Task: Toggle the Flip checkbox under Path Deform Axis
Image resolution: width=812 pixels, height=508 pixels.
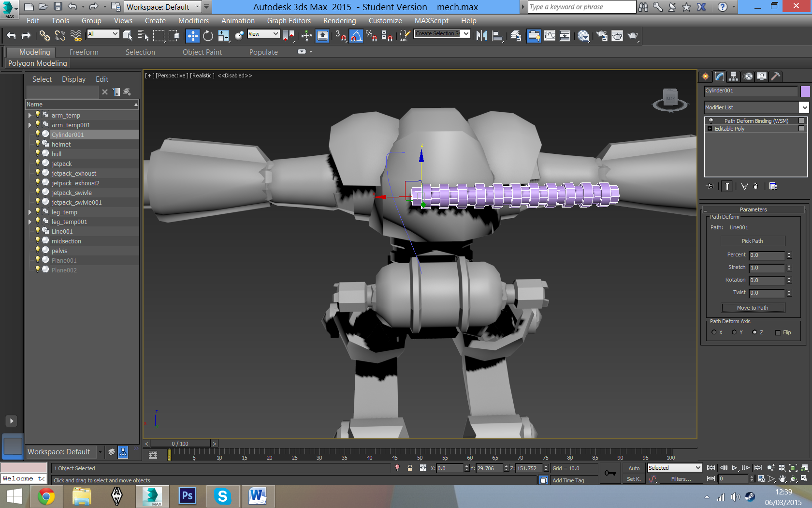Action: 777,333
